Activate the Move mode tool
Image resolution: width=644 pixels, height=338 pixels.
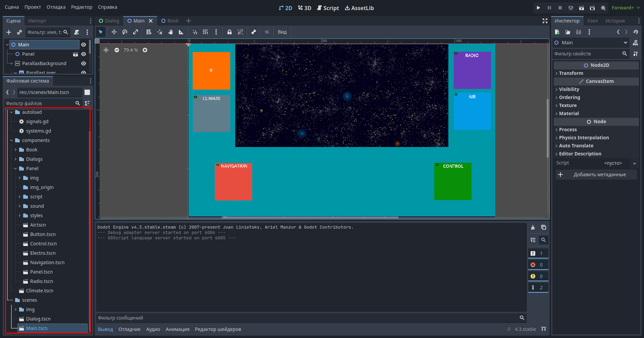click(x=114, y=32)
